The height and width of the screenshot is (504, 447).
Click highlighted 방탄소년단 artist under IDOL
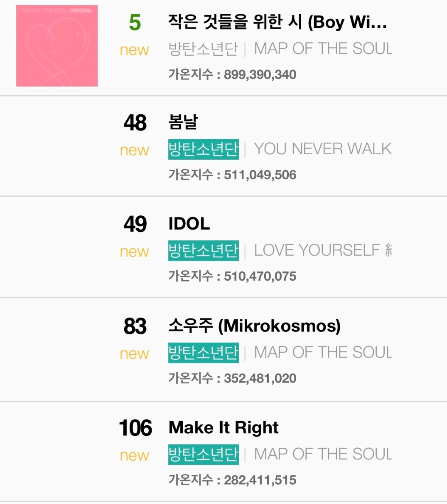click(x=203, y=251)
